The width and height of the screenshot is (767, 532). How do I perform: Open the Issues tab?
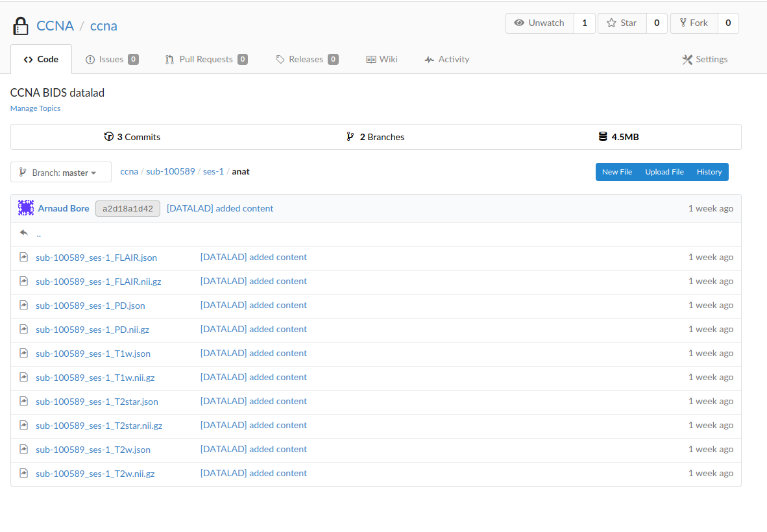pos(112,59)
